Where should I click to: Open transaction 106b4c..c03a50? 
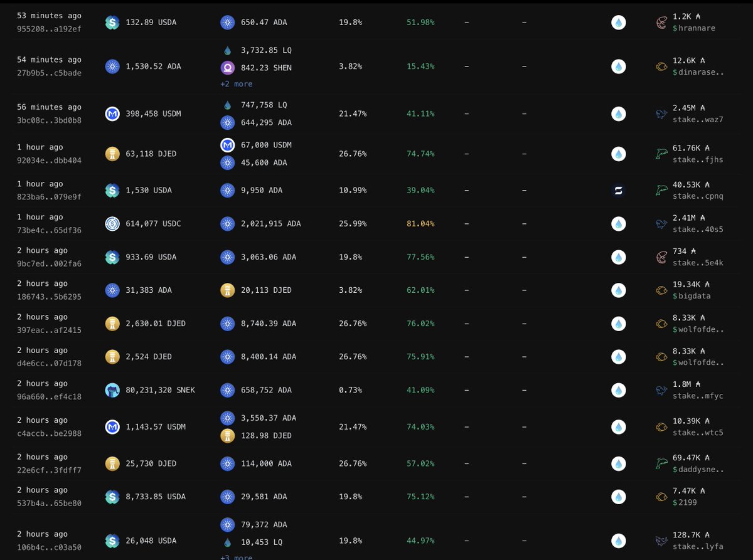pyautogui.click(x=49, y=547)
